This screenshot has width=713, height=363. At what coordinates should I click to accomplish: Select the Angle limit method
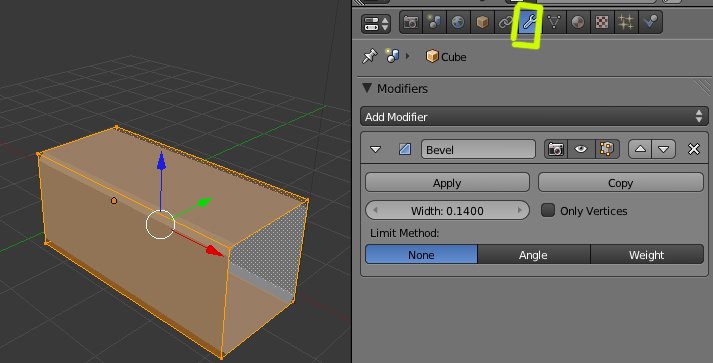[534, 254]
